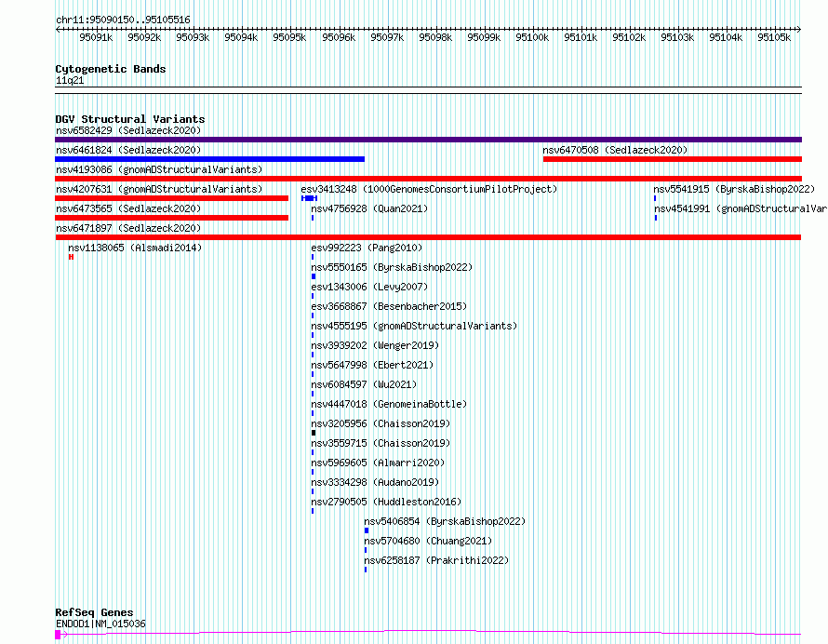Click the magenta ENDOD1 exon block

coord(58,635)
